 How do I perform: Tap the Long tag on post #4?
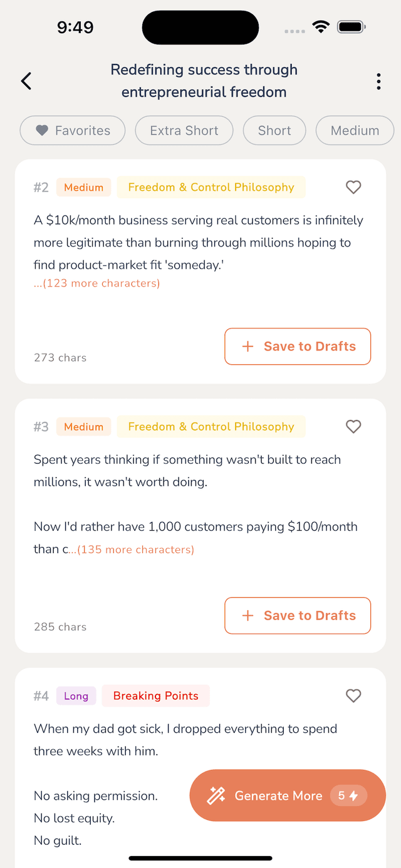pos(76,696)
